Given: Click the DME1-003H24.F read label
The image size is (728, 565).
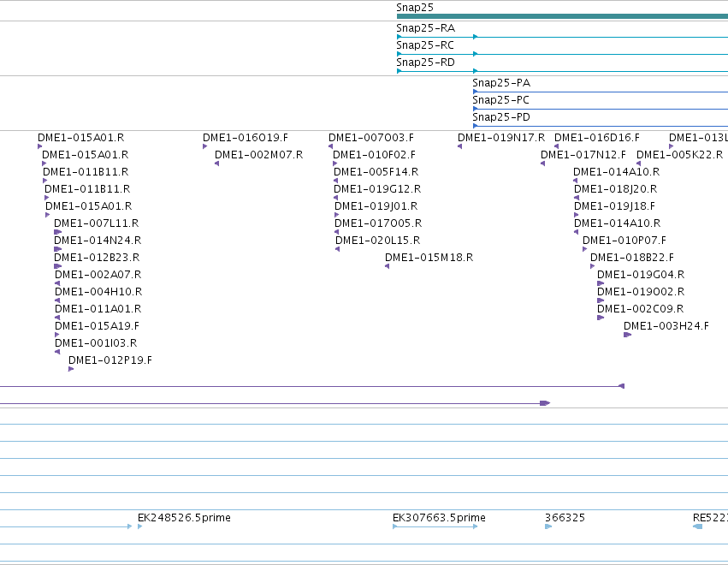Looking at the screenshot, I should 666,325.
